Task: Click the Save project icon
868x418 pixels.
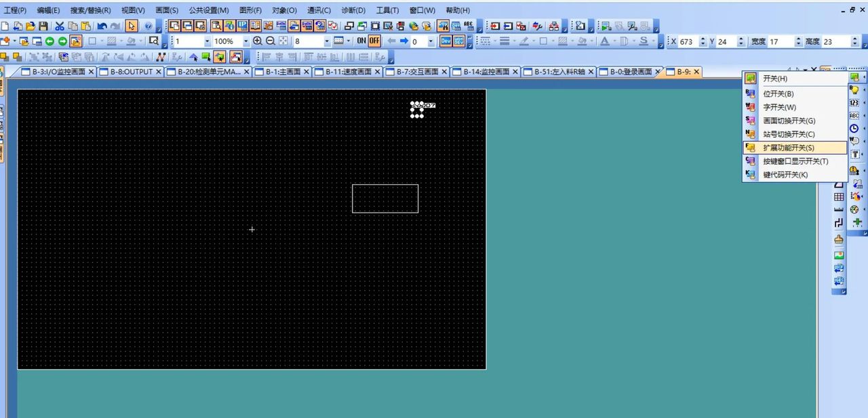Action: pyautogui.click(x=43, y=26)
